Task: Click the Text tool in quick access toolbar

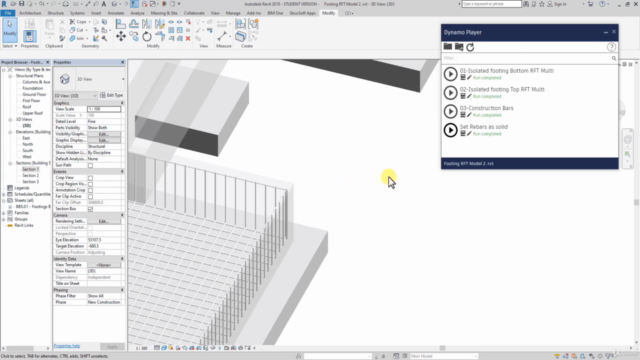Action: point(104,4)
